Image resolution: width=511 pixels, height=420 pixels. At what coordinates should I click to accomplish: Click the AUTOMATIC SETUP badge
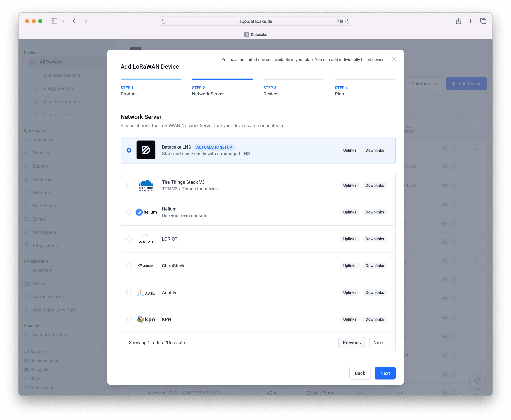pyautogui.click(x=214, y=147)
